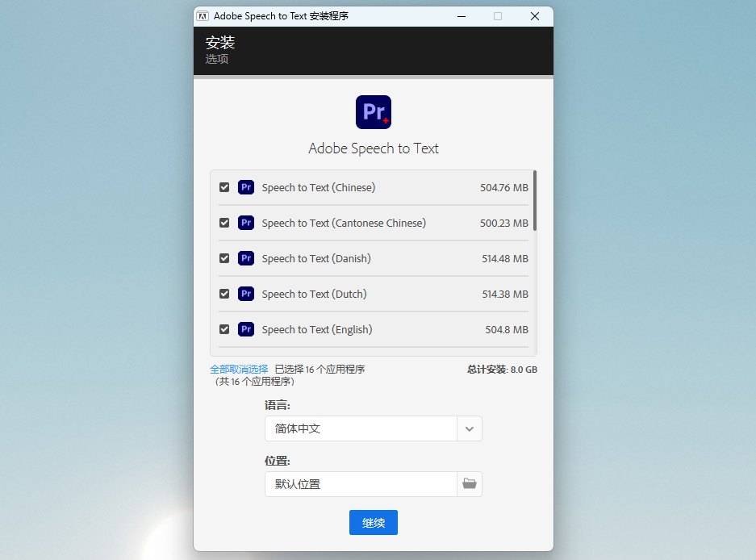This screenshot has width=756, height=560.
Task: Close the installer window
Action: pyautogui.click(x=535, y=16)
